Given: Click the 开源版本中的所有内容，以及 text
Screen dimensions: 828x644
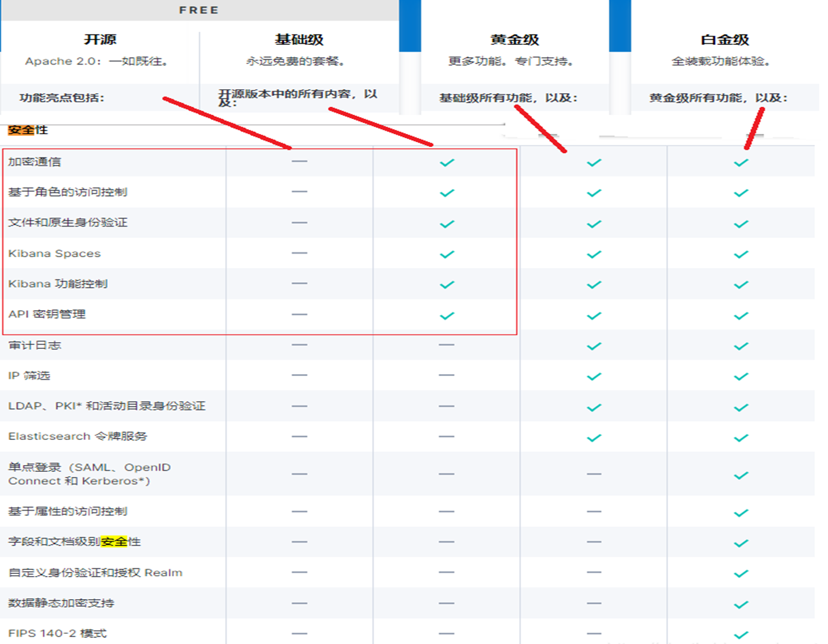Looking at the screenshot, I should 298,98.
